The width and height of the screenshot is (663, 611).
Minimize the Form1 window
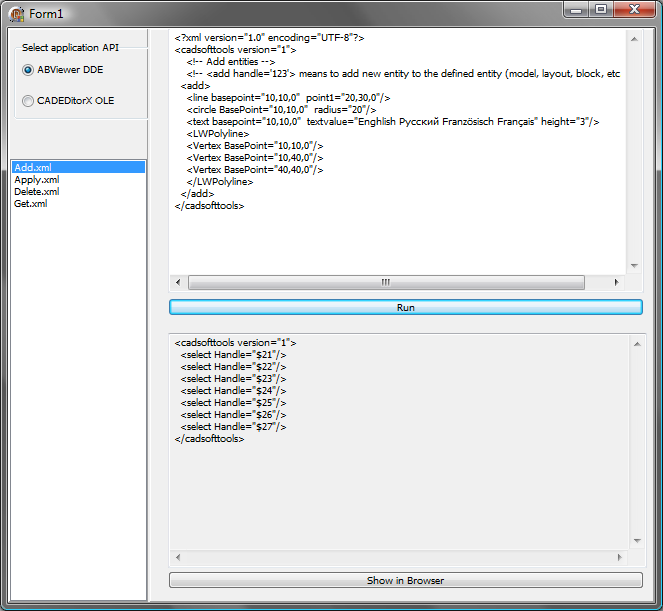tap(576, 9)
